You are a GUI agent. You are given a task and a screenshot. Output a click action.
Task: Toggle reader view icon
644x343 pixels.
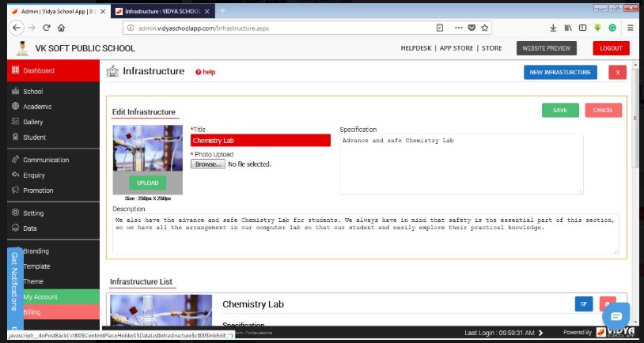[x=440, y=28]
